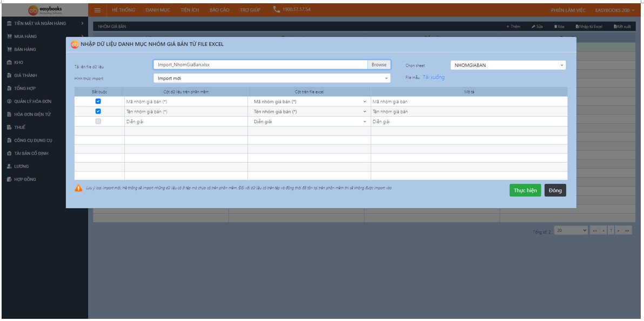Click Cột dữ liệu trên phần mềm header
644x321 pixels.
point(186,92)
